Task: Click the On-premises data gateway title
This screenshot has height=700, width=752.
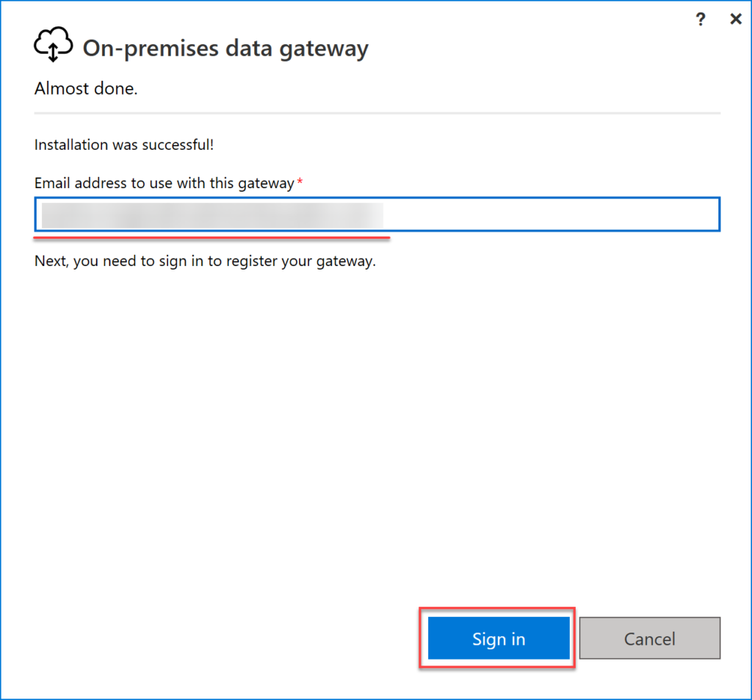Action: [228, 48]
